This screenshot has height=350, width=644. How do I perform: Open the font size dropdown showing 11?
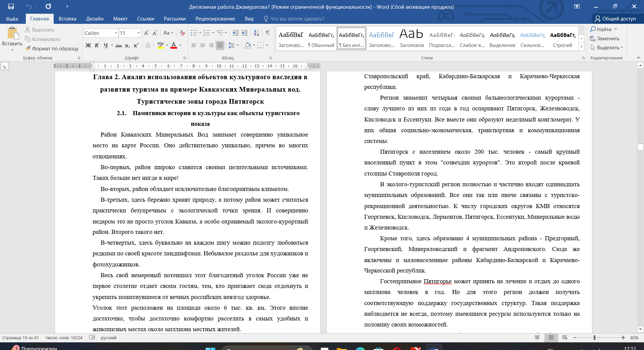pos(139,33)
